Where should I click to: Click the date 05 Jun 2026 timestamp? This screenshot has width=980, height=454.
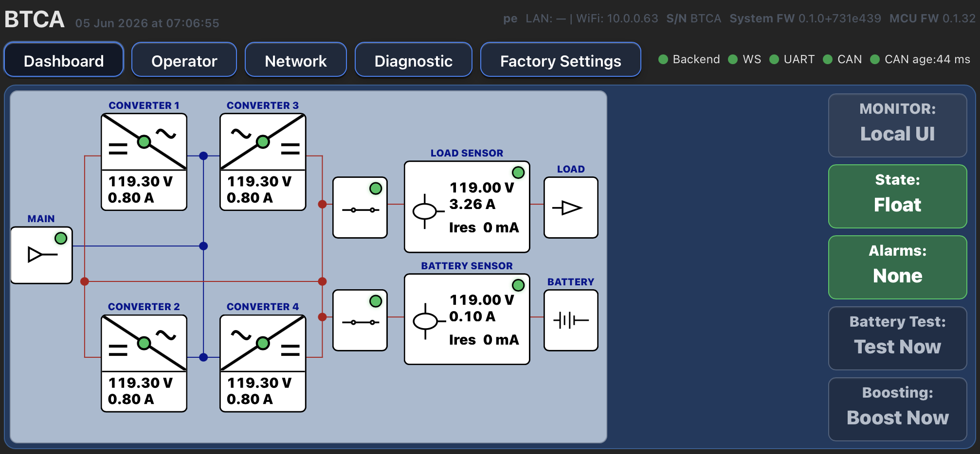(147, 23)
